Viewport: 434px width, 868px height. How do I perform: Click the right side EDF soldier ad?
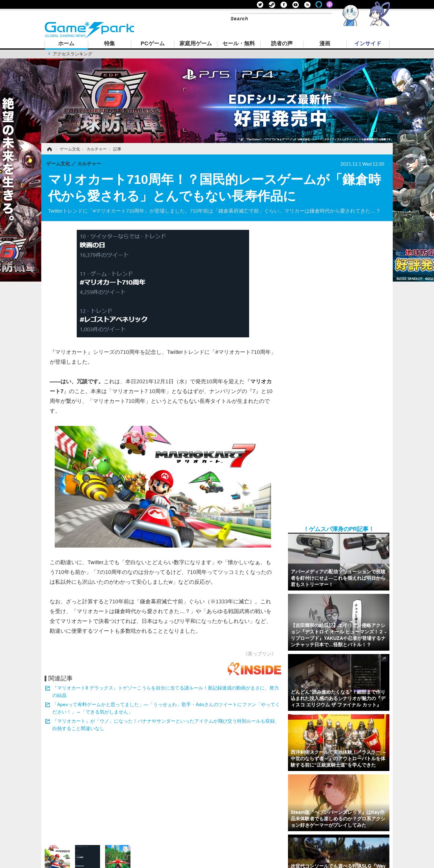[413, 170]
